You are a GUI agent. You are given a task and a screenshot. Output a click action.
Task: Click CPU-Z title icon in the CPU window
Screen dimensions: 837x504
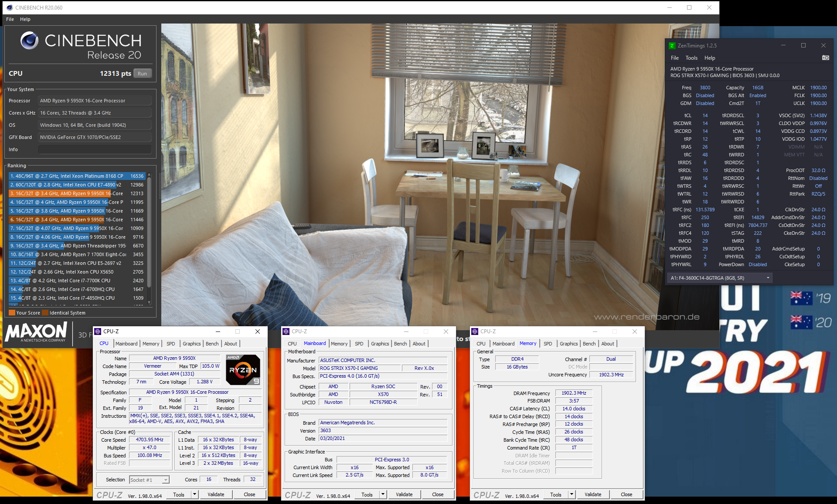point(98,331)
